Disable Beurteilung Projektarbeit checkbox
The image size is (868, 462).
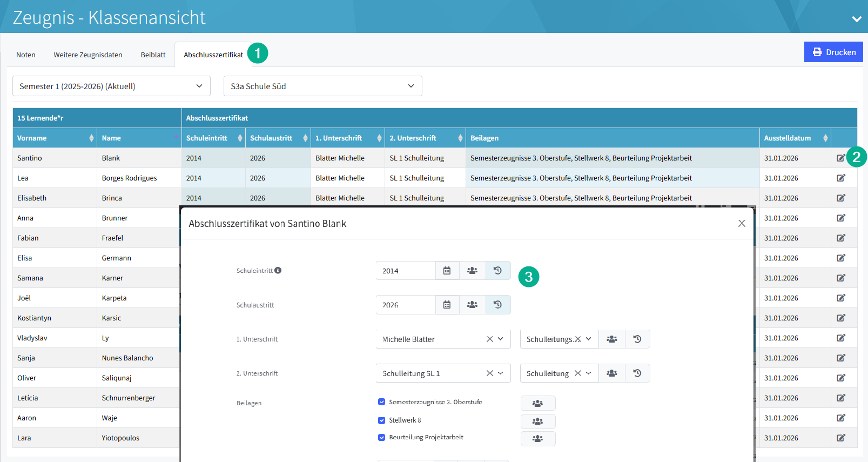click(382, 438)
